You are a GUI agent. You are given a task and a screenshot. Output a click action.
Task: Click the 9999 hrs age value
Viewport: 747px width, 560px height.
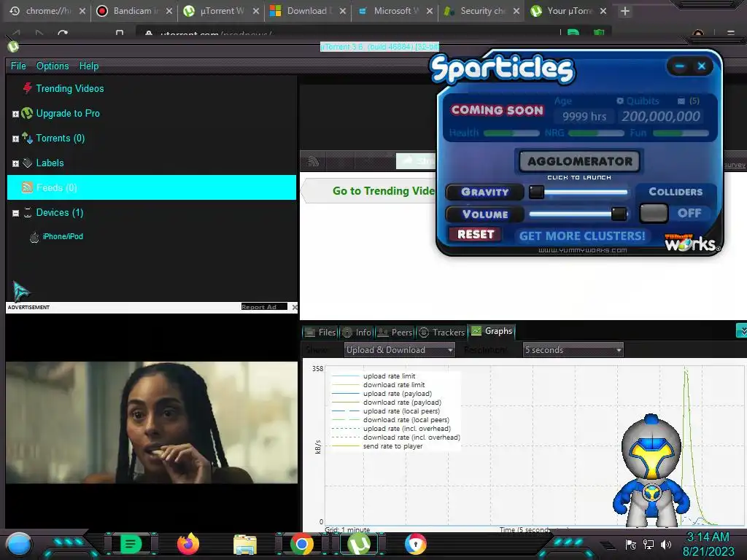(x=584, y=117)
